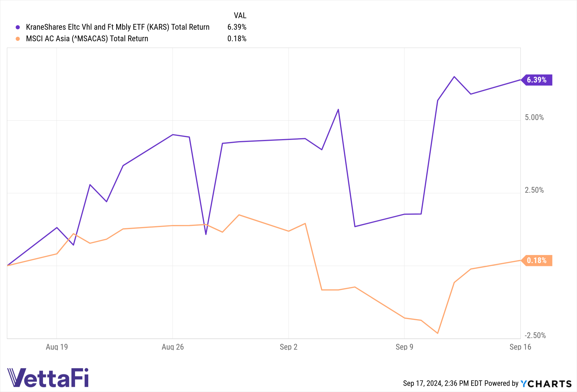Click the 0.18% value in the legend table
Viewport: 577px width, 392px height.
click(x=237, y=39)
